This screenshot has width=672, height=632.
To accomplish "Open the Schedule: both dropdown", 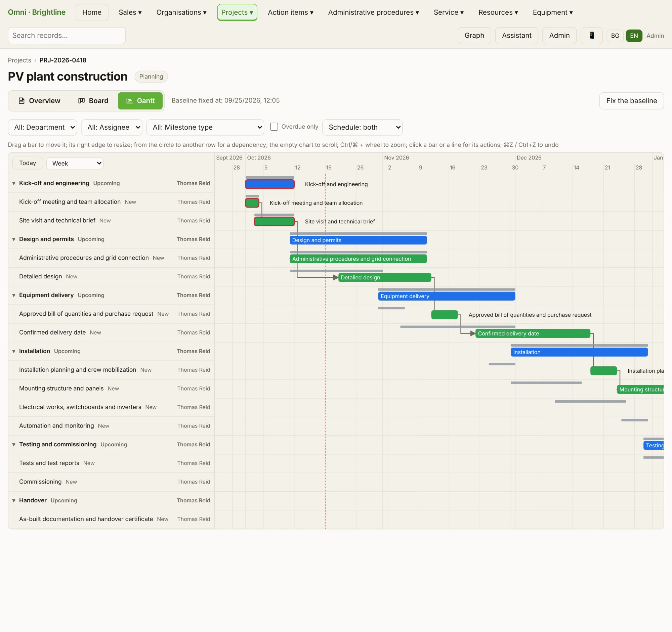I will pyautogui.click(x=362, y=127).
